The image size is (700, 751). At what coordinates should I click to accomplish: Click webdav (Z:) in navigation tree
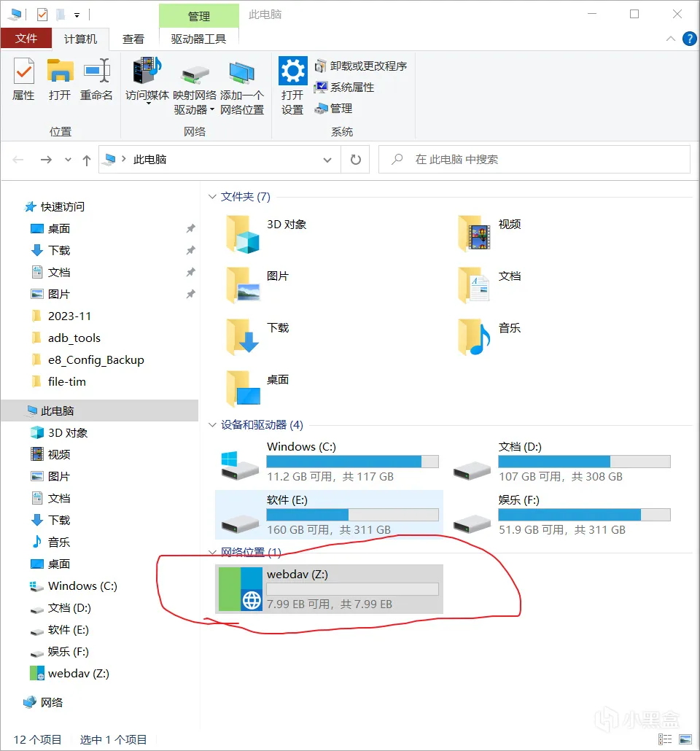(79, 674)
